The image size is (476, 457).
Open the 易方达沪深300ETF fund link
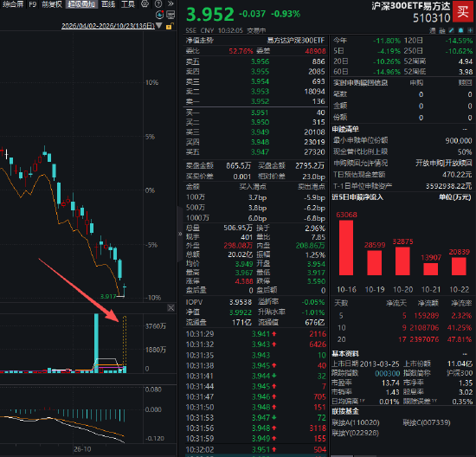(296, 41)
